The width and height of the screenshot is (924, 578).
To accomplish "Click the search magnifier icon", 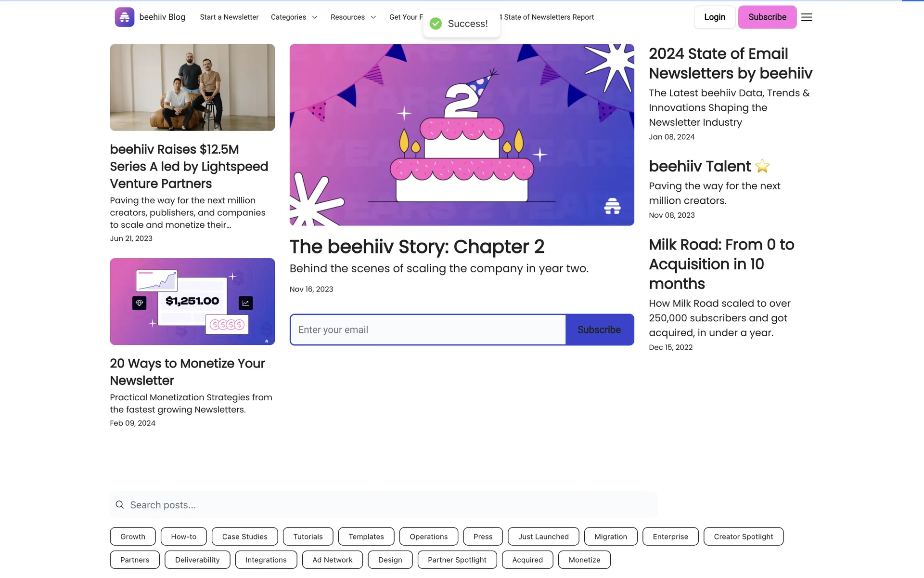I will pos(120,505).
